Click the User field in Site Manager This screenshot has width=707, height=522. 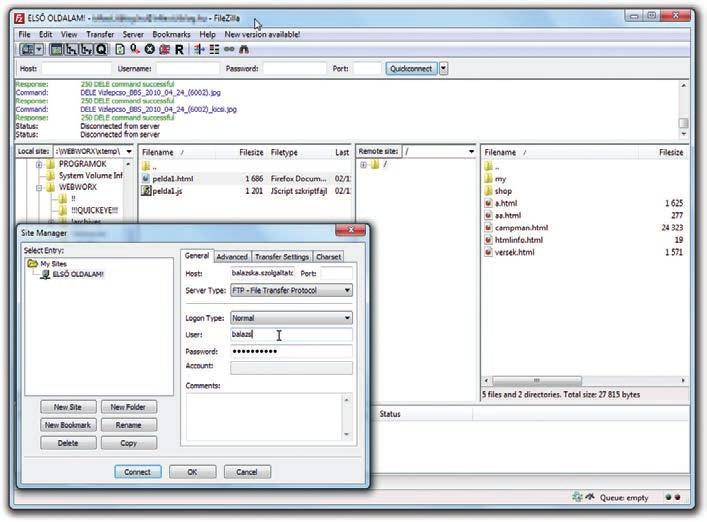pos(291,334)
